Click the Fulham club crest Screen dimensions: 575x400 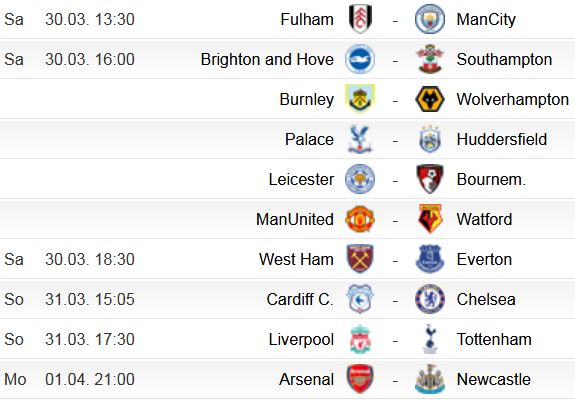coord(360,19)
